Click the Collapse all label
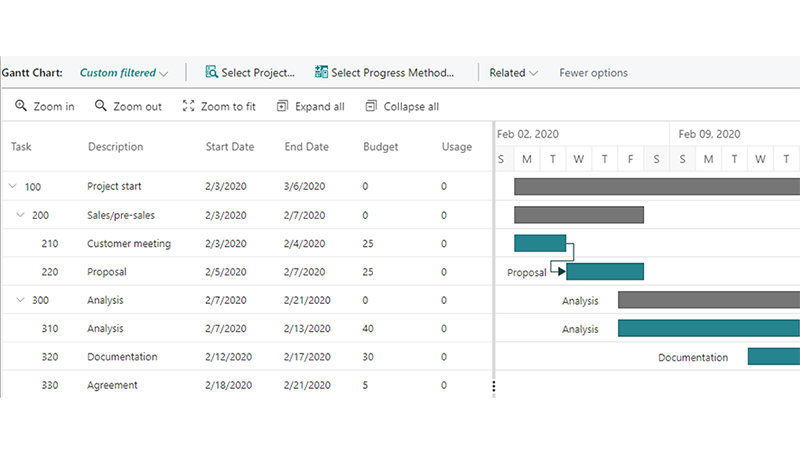Screen dimensions: 800x454 point(411,107)
